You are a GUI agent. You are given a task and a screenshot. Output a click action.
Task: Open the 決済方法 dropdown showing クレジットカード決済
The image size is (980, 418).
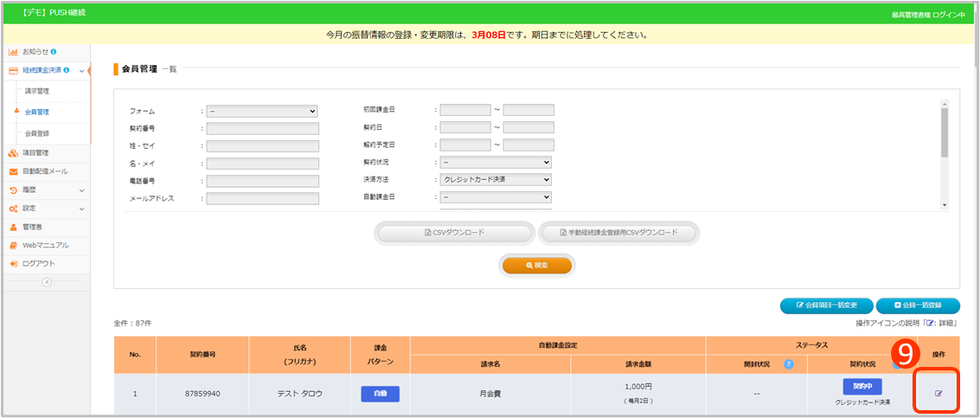[x=495, y=179]
